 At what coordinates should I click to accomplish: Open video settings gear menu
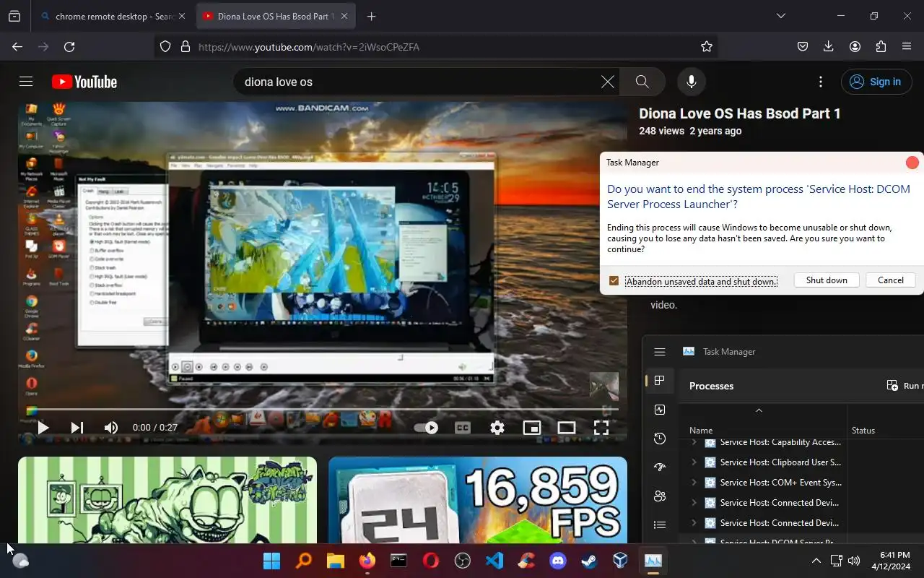497,428
